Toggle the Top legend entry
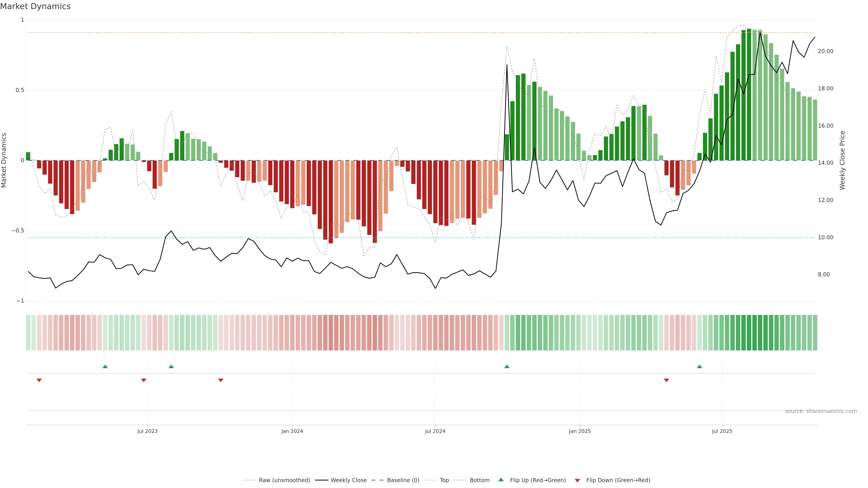 coord(444,480)
